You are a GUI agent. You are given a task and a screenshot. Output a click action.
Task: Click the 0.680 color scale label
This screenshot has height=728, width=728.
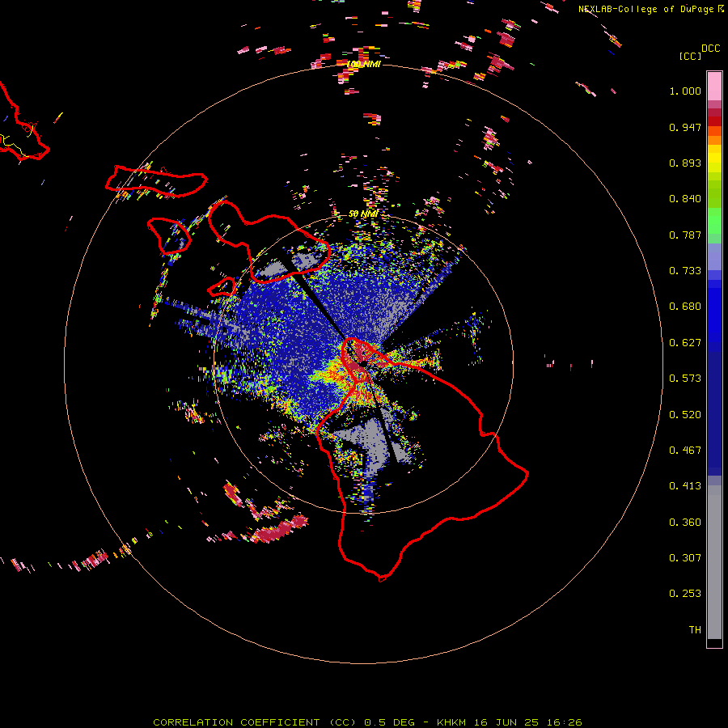coord(685,307)
